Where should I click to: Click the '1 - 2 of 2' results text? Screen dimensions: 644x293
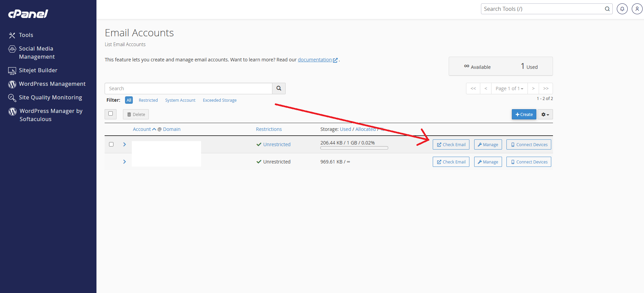click(x=545, y=99)
